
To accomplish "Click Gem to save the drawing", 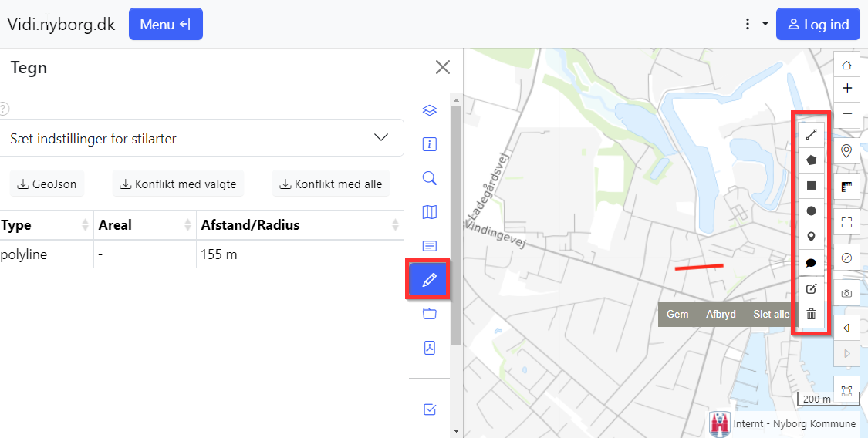I will point(677,315).
